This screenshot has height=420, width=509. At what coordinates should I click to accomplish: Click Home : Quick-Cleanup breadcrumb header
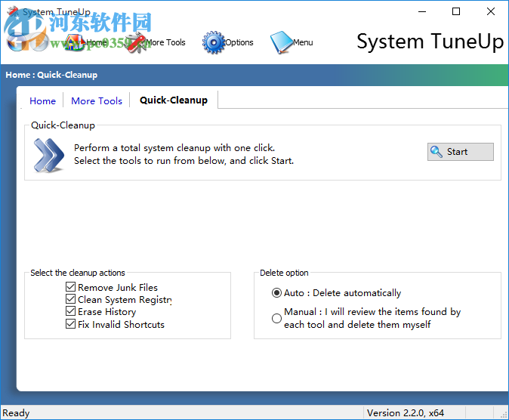(x=51, y=75)
